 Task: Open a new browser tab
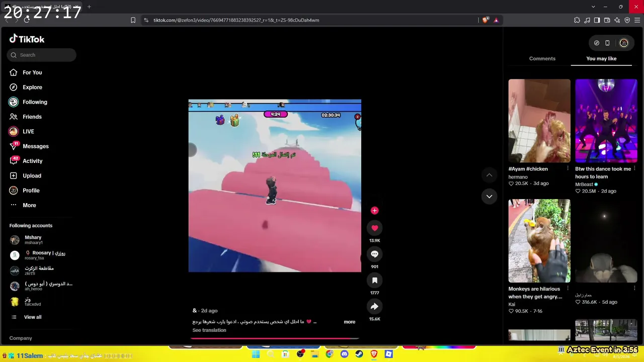[x=89, y=7]
